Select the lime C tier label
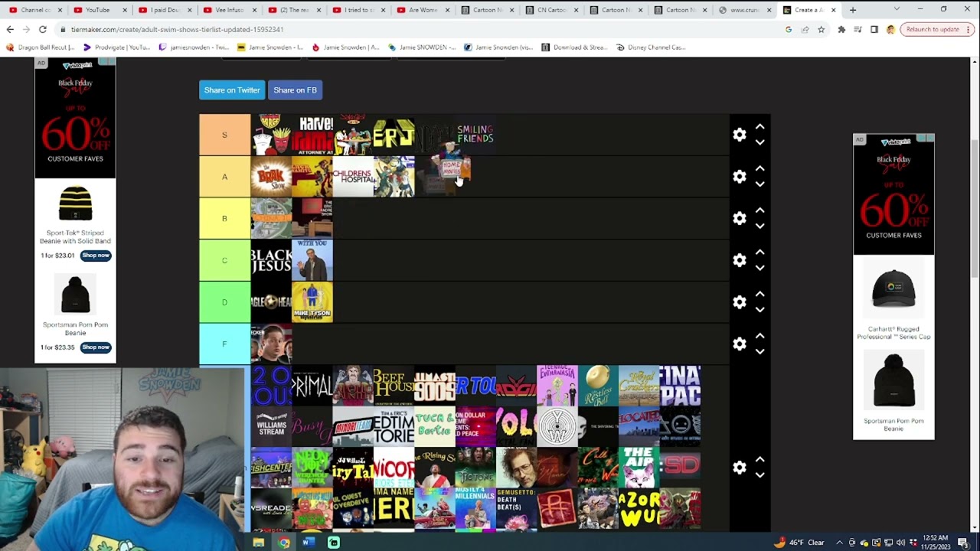Image resolution: width=980 pixels, height=551 pixels. 224,260
